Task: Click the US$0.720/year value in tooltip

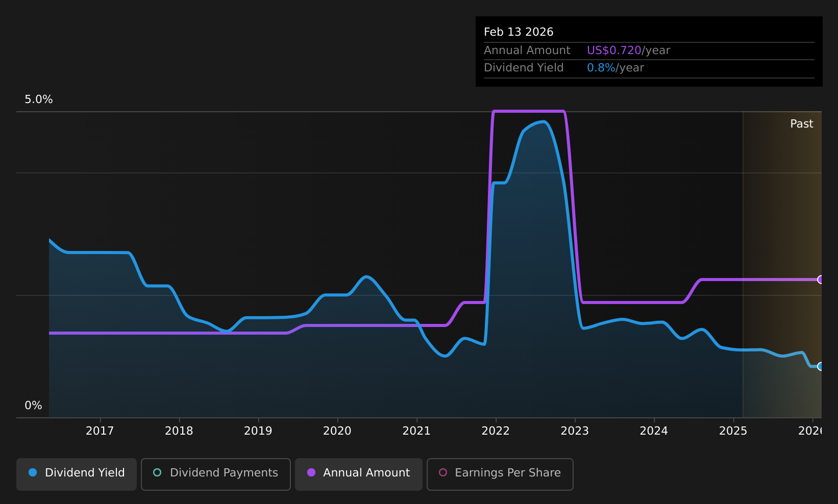Action: (628, 51)
